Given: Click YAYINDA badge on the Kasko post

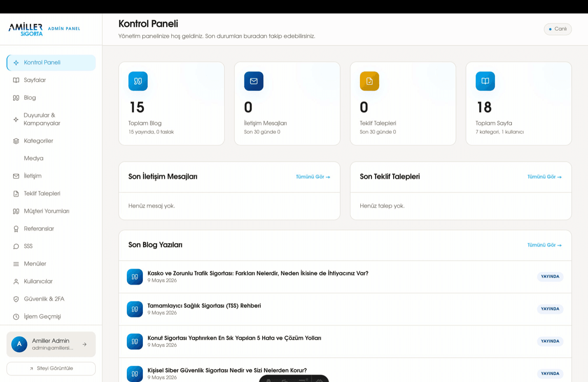Looking at the screenshot, I should pos(550,277).
